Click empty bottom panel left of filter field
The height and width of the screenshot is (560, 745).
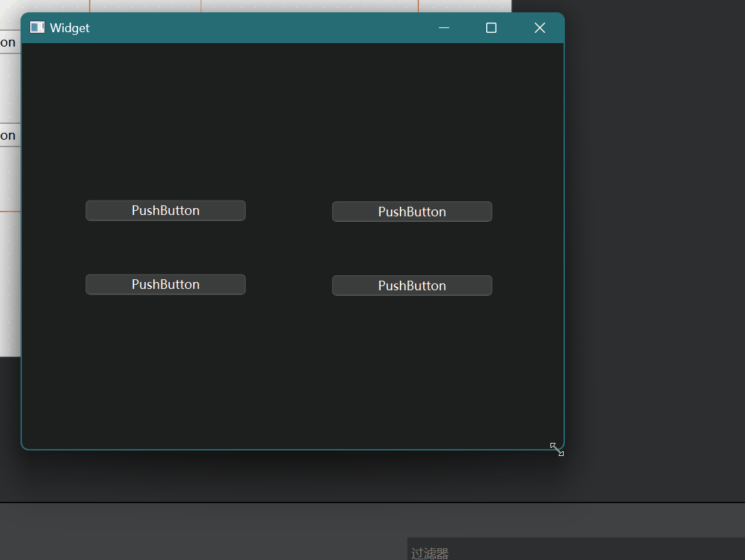coord(205,534)
